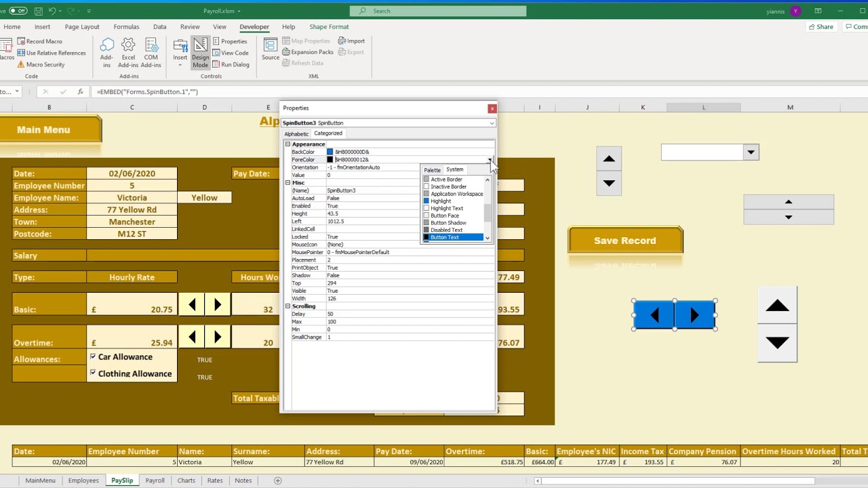Switch to the Alphabetic tab
This screenshot has height=488, width=868.
point(296,134)
